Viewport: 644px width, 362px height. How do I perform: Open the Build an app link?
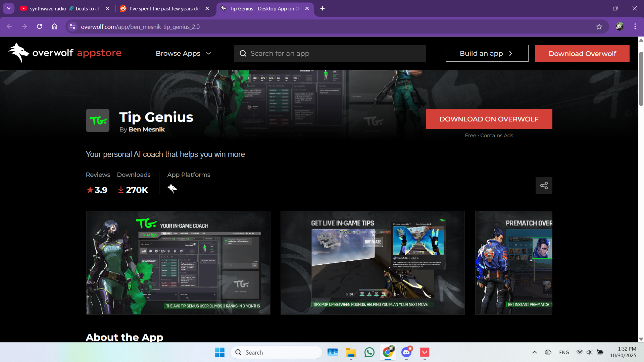pos(487,53)
